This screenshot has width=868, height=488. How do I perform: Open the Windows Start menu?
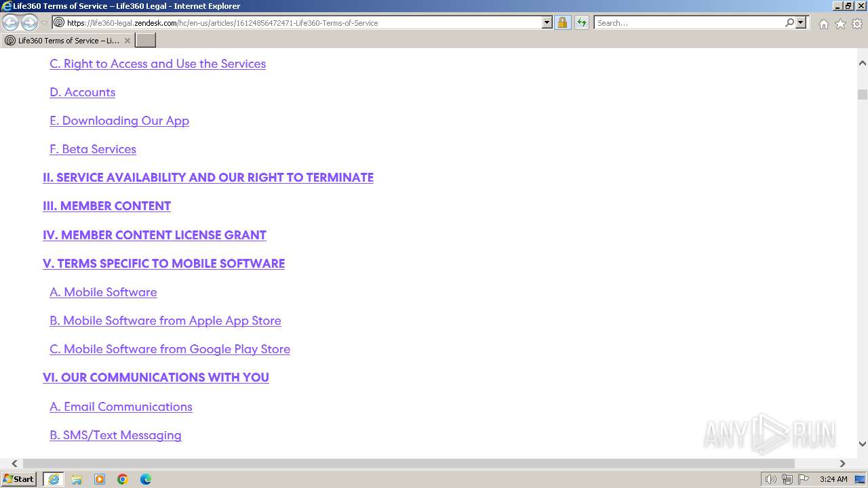(18, 479)
